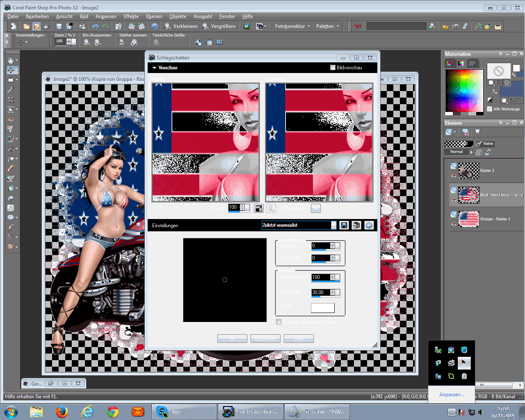
Task: Increase the Deckfähigkeit value spinner
Action: [332, 276]
